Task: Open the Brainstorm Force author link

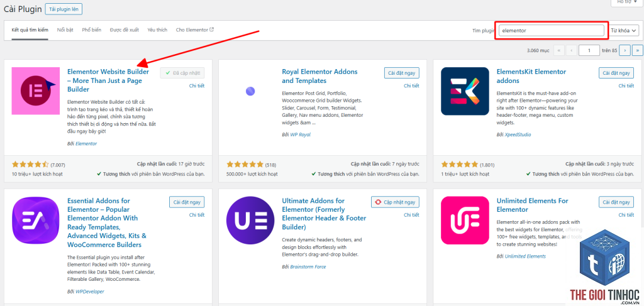Action: (x=308, y=266)
